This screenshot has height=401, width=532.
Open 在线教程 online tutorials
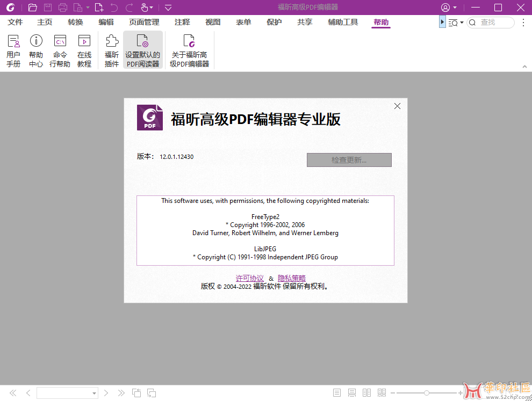click(x=84, y=50)
